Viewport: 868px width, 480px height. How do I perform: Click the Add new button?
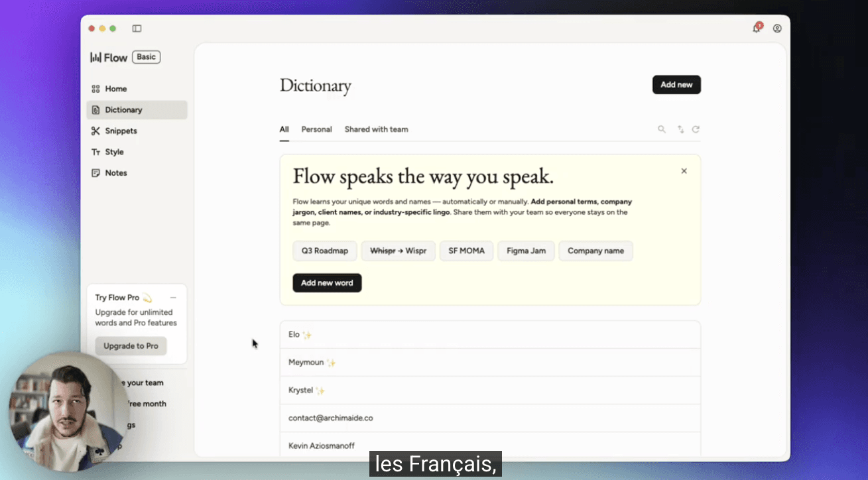[676, 85]
